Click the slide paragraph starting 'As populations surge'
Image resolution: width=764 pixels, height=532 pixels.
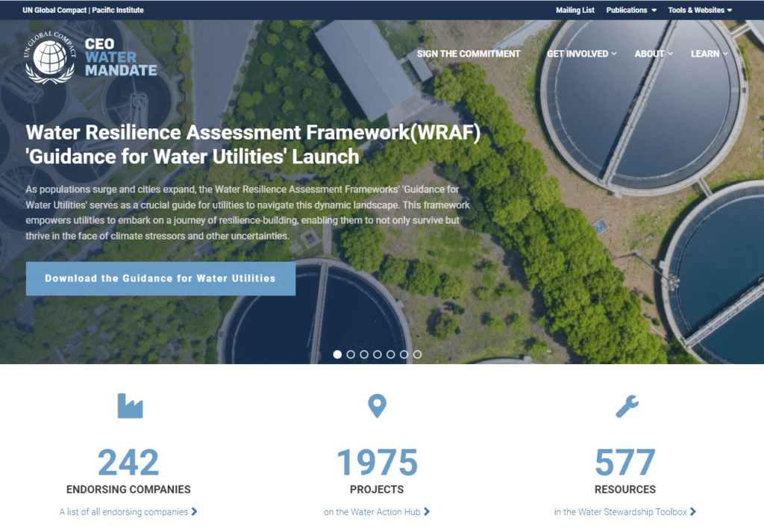click(x=248, y=213)
